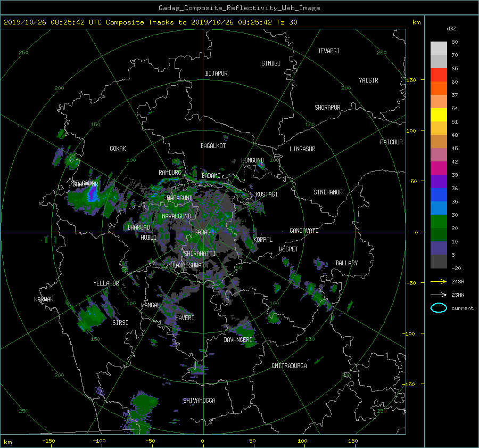This screenshot has width=479, height=448.
Task: Select the GANGAVATI city label
Action: [304, 231]
